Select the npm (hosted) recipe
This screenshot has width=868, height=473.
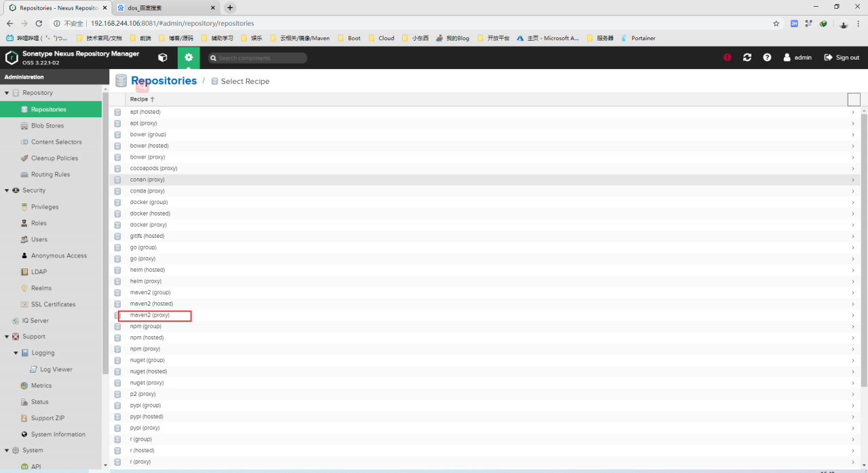tap(485, 337)
